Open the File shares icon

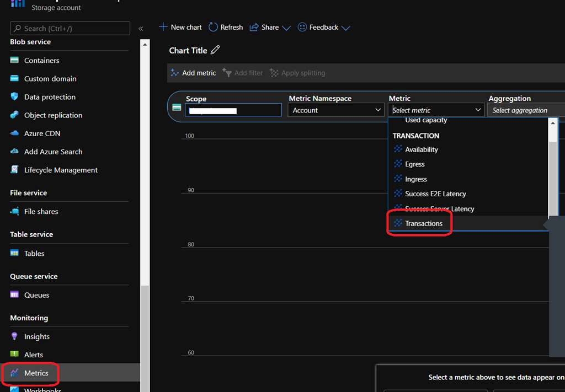[x=14, y=211]
